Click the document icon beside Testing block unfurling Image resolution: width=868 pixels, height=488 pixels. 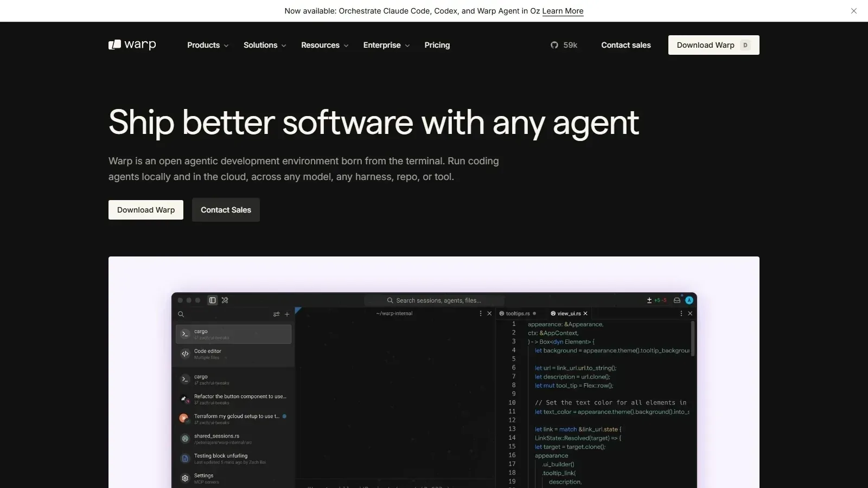coord(185,458)
